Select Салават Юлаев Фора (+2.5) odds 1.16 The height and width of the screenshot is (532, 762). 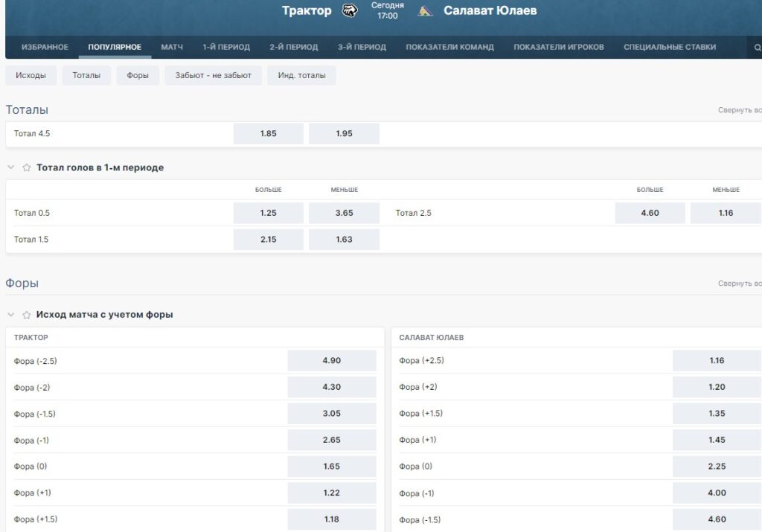click(x=717, y=361)
